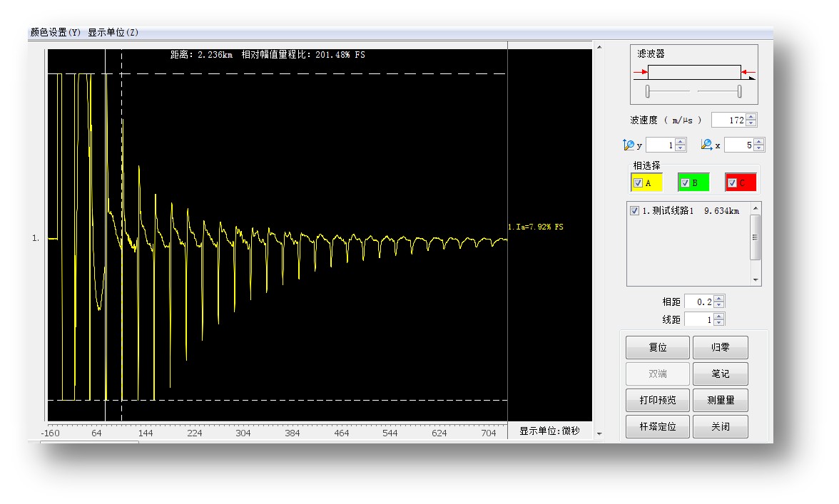839x504 pixels.
Task: Click the 归零 button
Action: 721,347
